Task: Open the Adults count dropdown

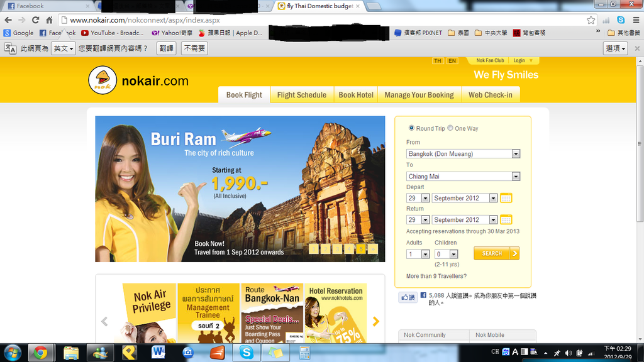Action: point(418,255)
